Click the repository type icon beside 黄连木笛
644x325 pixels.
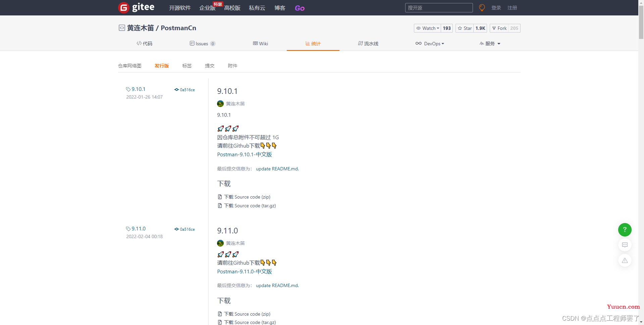pyautogui.click(x=122, y=28)
